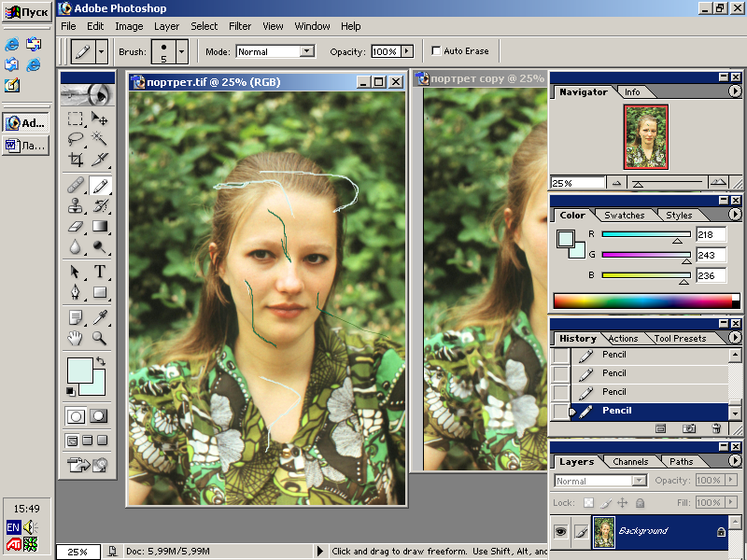Viewport: 747px width, 560px height.
Task: Create new snapshot in History panel
Action: (x=688, y=428)
